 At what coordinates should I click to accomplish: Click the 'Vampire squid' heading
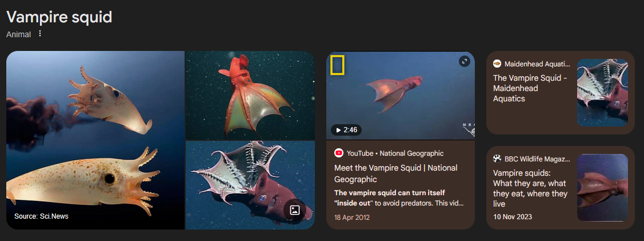(59, 17)
